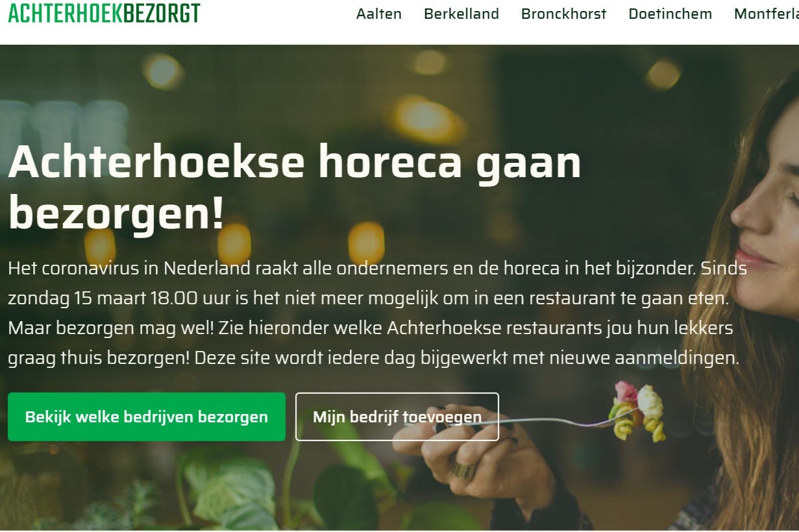Click the blurred yellow light behind the heading
The image size is (799, 532).
[428, 118]
